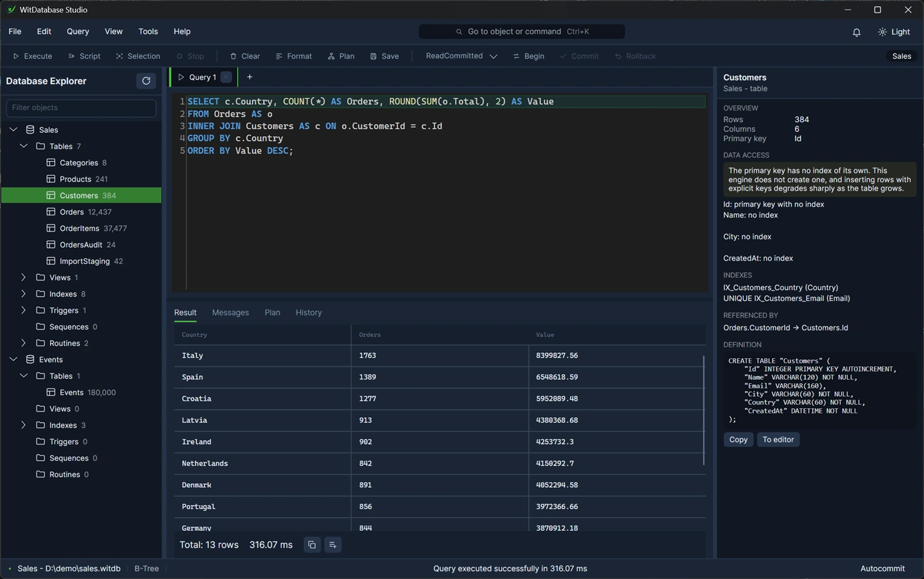Expand the Sales Routines folder
Screen dimensions: 924x579
tap(24, 343)
